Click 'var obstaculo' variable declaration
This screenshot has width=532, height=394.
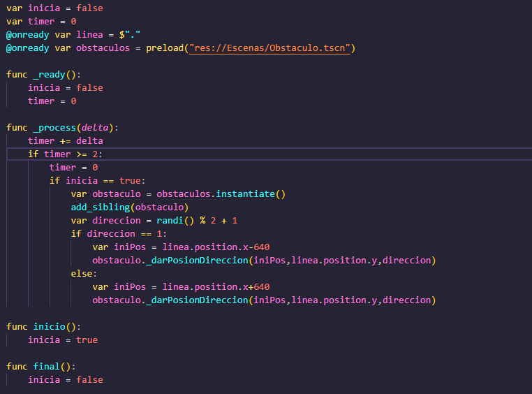pos(106,194)
